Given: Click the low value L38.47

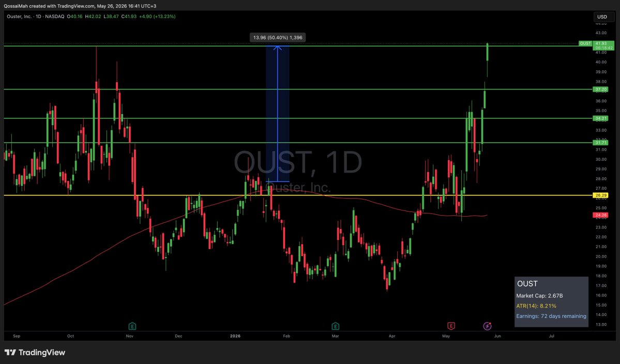Looking at the screenshot, I should click(x=111, y=17).
